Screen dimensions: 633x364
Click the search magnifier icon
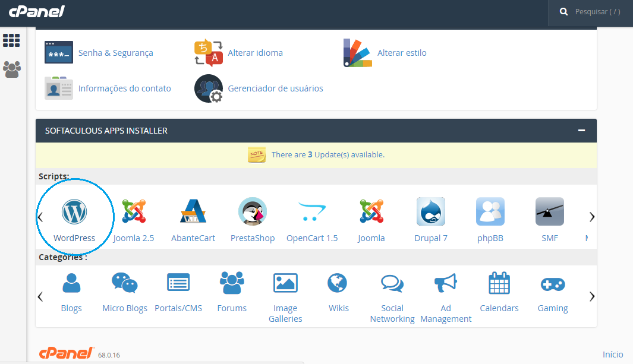pos(563,12)
